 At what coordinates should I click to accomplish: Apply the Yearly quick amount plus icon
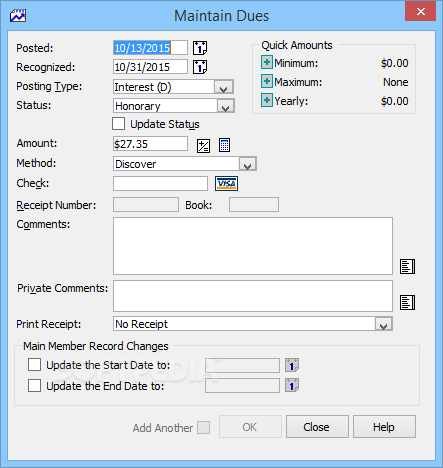[267, 100]
